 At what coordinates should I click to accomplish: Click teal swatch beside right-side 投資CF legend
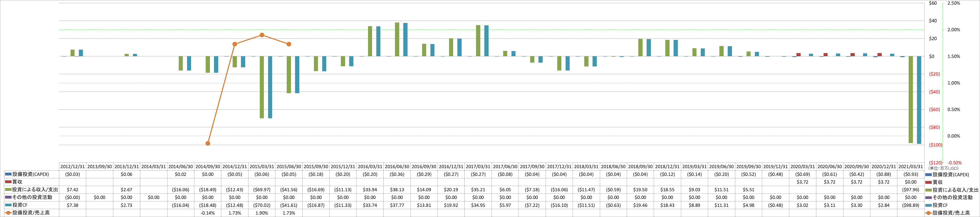click(x=929, y=205)
